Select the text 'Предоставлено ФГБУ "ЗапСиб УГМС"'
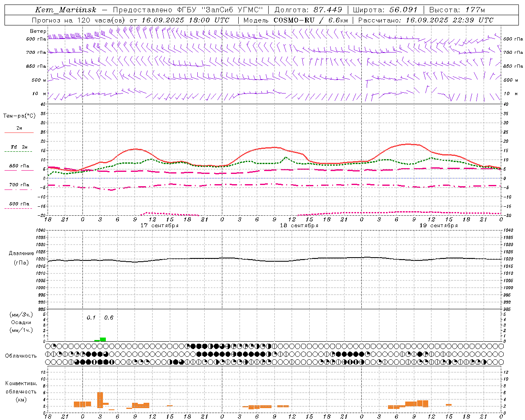Viewport: 525px width, 420px height. 188,10
